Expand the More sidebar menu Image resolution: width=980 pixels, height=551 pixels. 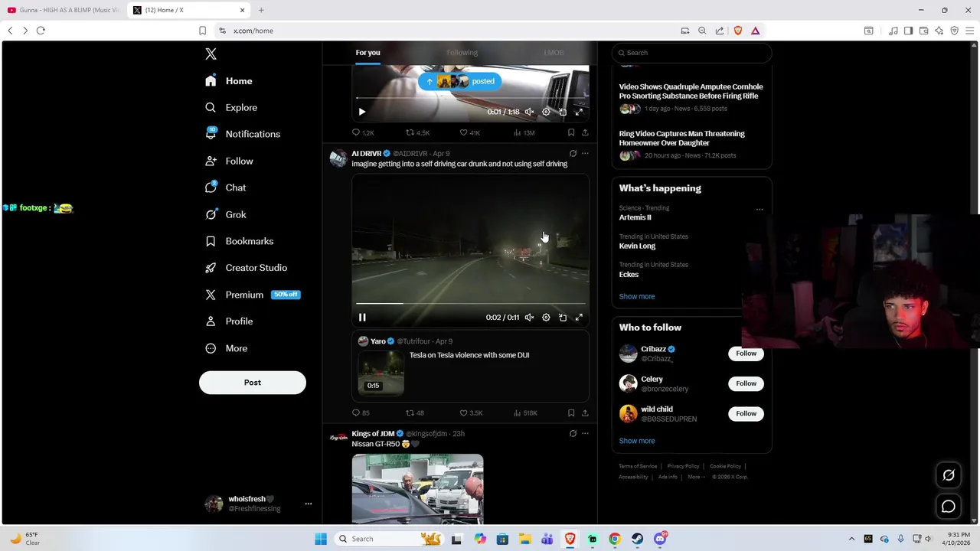(x=227, y=348)
